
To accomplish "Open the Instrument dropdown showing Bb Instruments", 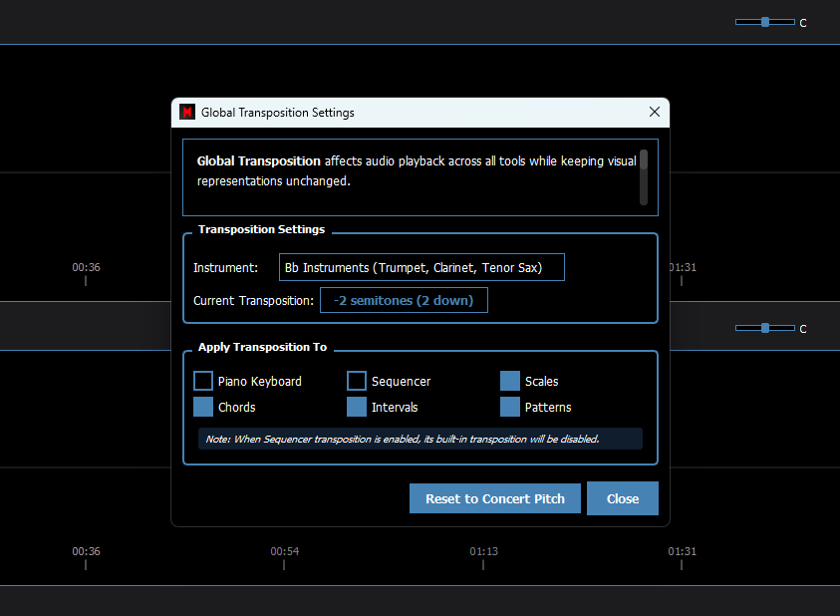I will pos(421,267).
